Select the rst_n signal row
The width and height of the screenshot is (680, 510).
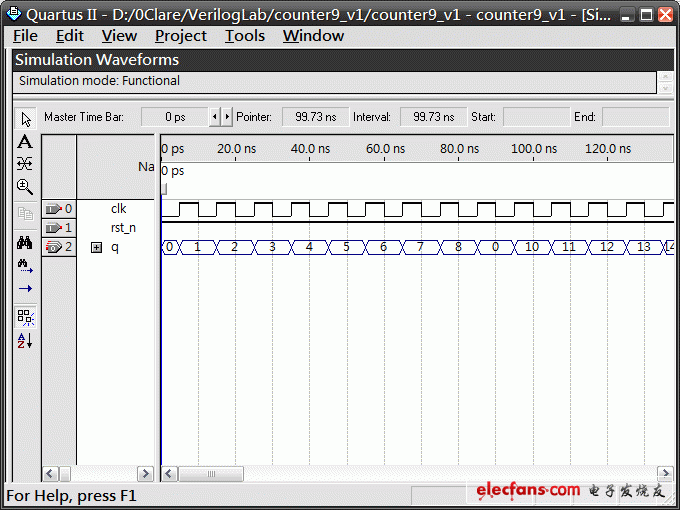pyautogui.click(x=122, y=228)
